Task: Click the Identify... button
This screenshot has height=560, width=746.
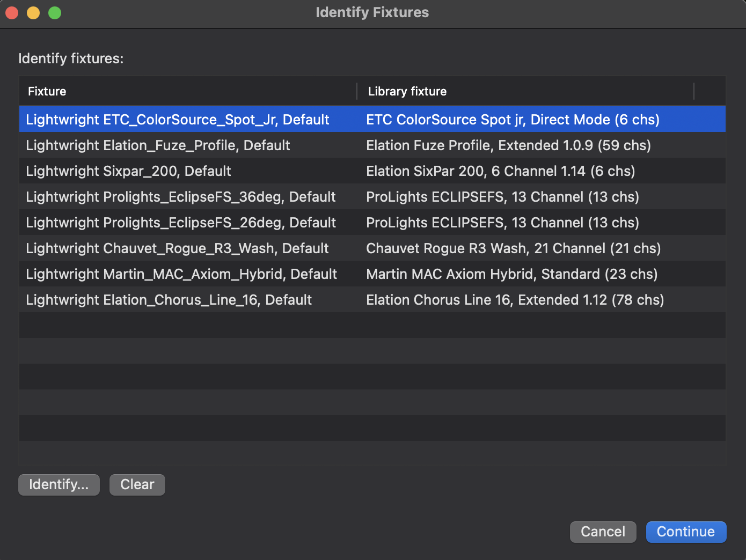Action: point(58,485)
